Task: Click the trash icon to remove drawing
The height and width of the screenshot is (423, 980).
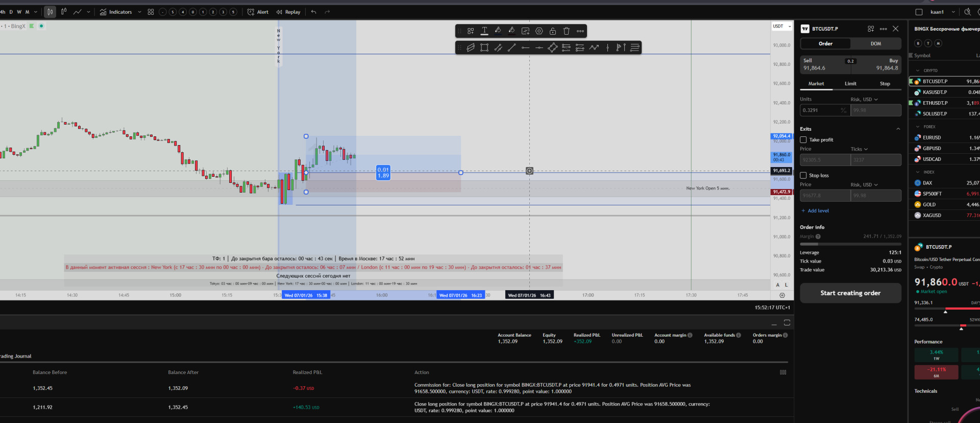Action: coord(566,31)
